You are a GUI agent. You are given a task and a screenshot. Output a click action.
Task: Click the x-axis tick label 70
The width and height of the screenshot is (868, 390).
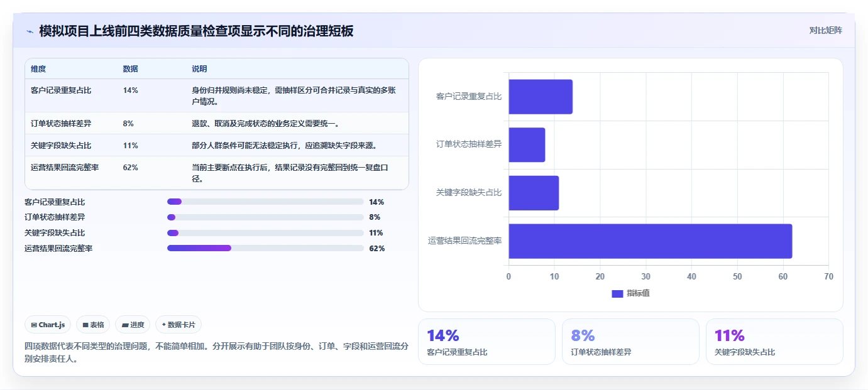[828, 277]
